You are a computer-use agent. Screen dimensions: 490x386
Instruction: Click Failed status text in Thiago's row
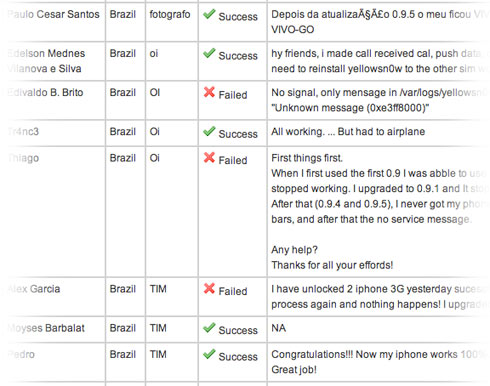click(x=233, y=160)
